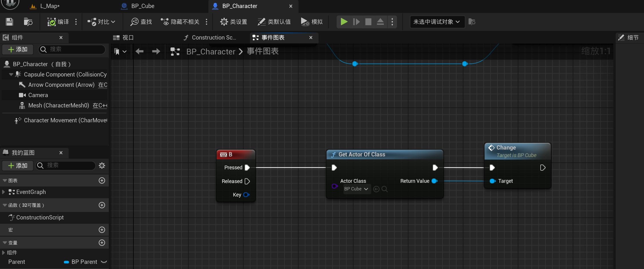Open 类设置 (Class Settings)

tap(233, 22)
